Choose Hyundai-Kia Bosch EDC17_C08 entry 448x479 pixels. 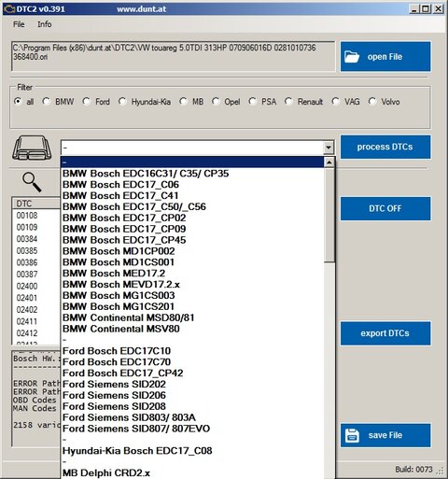click(x=192, y=451)
